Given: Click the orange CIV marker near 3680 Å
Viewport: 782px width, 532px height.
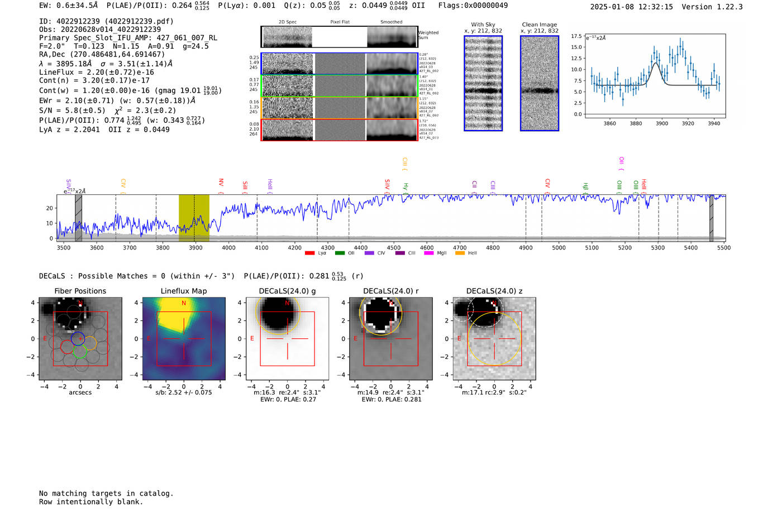Looking at the screenshot, I should [123, 185].
